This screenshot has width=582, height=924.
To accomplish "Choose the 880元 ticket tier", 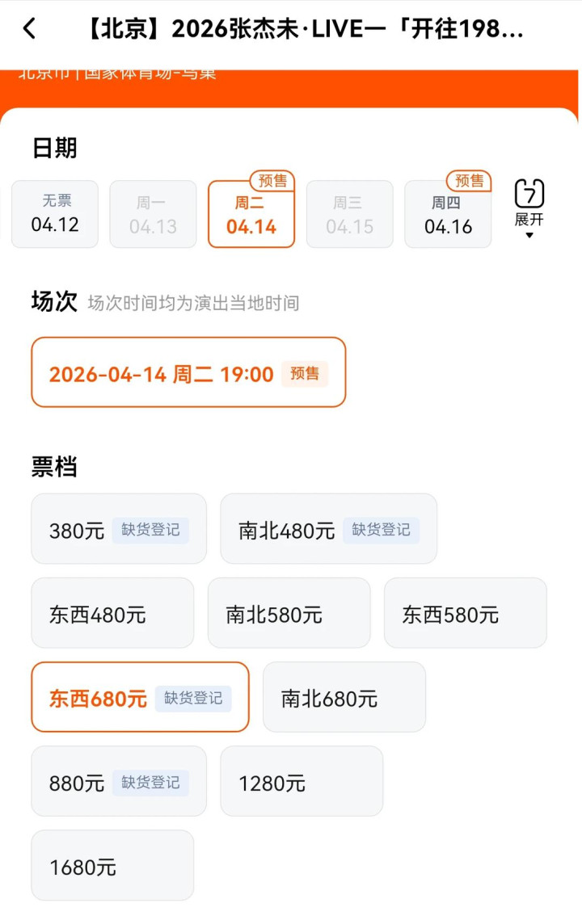I will (x=119, y=781).
